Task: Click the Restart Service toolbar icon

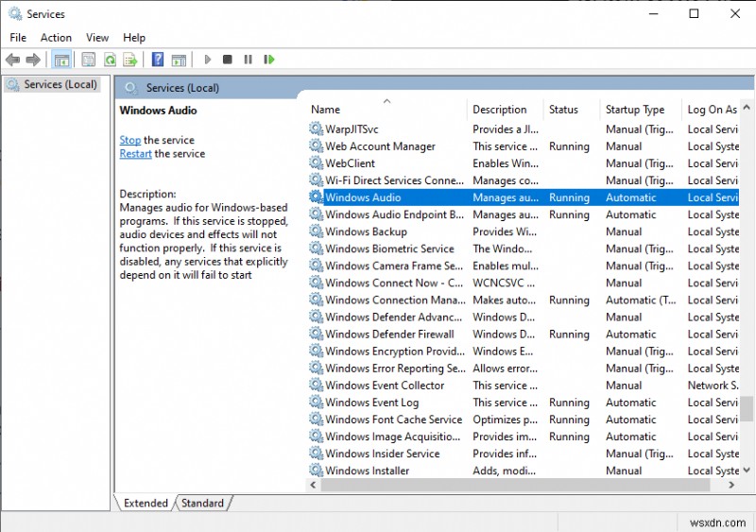Action: [x=269, y=60]
